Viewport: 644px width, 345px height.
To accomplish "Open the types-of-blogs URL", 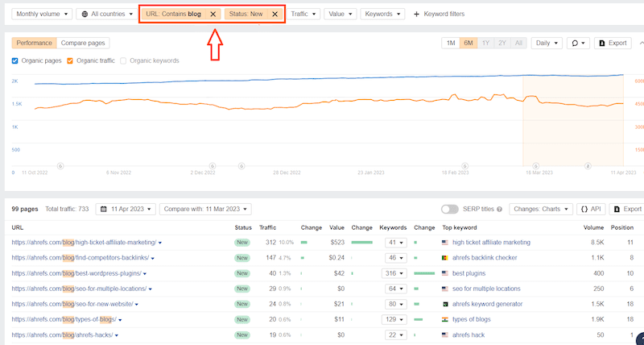I will 64,319.
